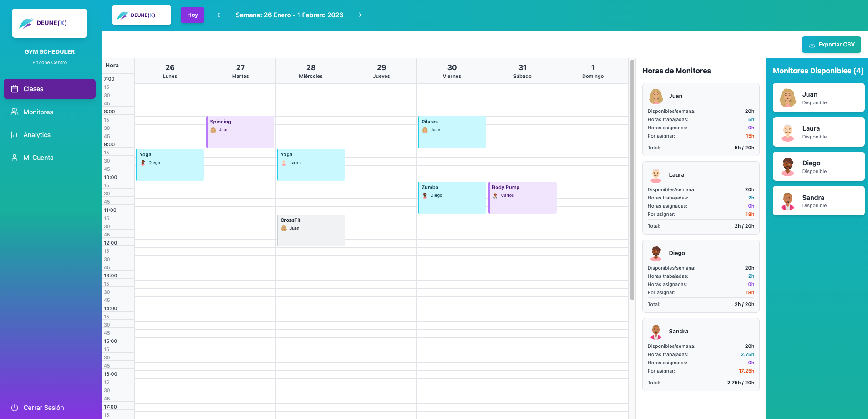Select the Body Pump class on Saturday
The image size is (868, 419).
523,198
